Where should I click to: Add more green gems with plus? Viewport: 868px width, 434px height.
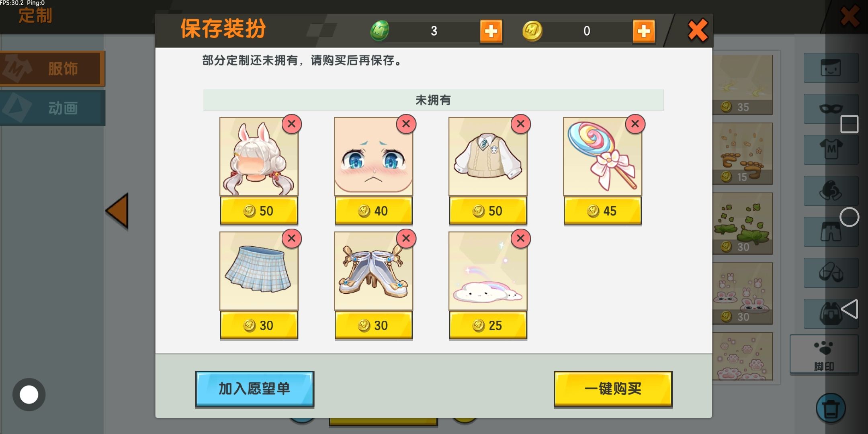point(491,31)
